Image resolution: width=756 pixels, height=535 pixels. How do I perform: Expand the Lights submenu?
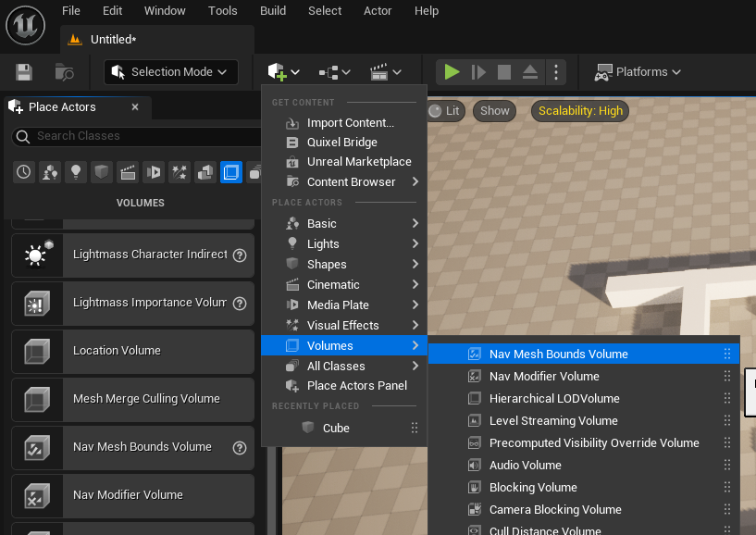pyautogui.click(x=344, y=243)
